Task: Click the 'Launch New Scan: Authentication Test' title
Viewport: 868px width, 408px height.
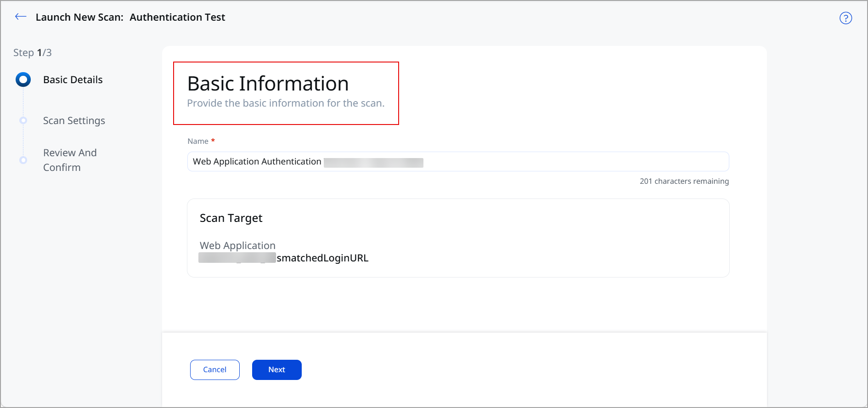Action: click(x=130, y=17)
